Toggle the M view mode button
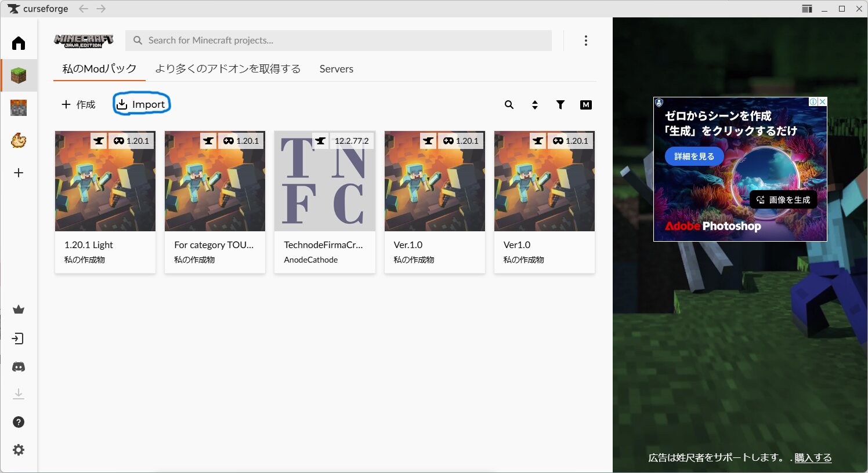Screen dimensions: 868x473 pos(586,105)
